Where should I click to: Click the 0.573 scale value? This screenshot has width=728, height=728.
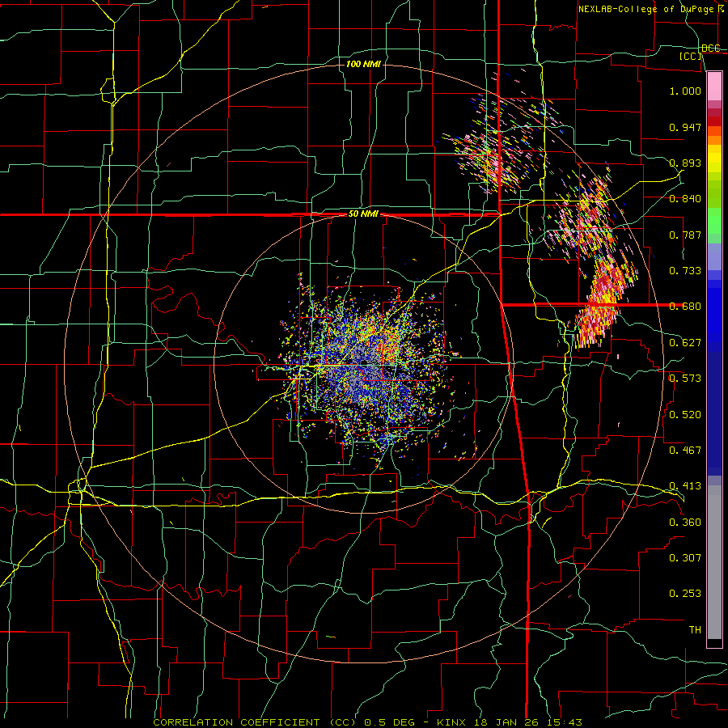[x=685, y=379]
